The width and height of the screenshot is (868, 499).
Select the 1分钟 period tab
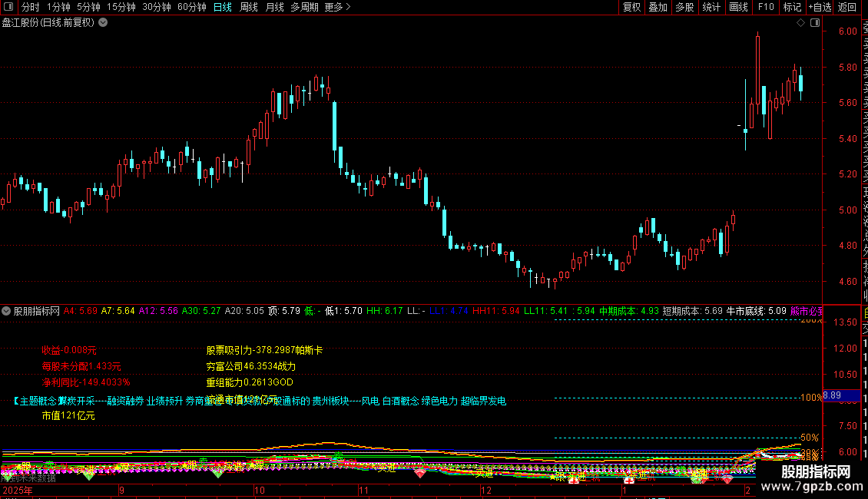58,7
